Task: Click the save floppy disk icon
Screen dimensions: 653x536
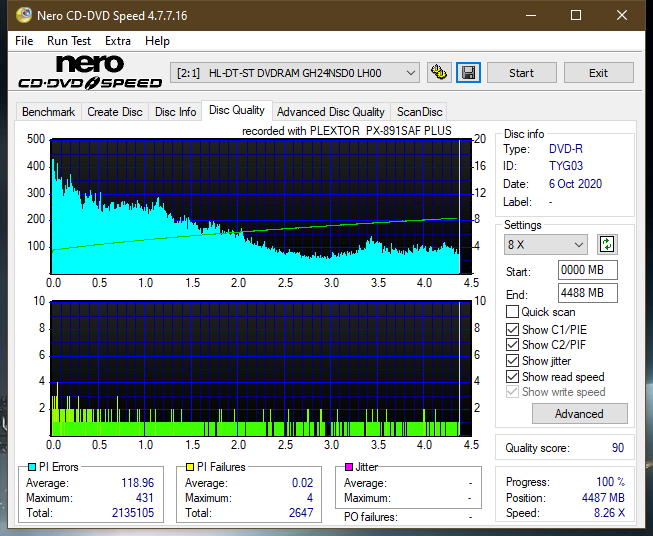Action: click(x=468, y=73)
